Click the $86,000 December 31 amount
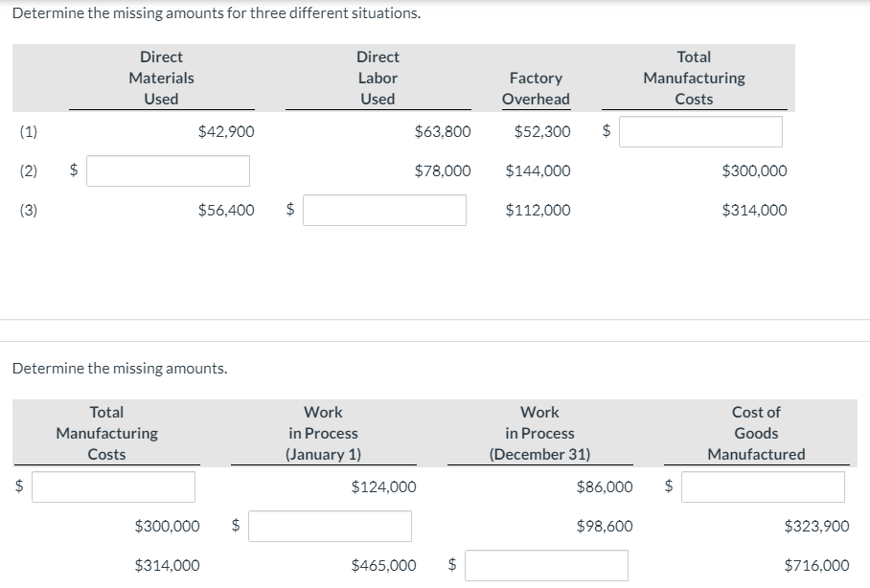This screenshot has height=588, width=870. click(x=607, y=486)
